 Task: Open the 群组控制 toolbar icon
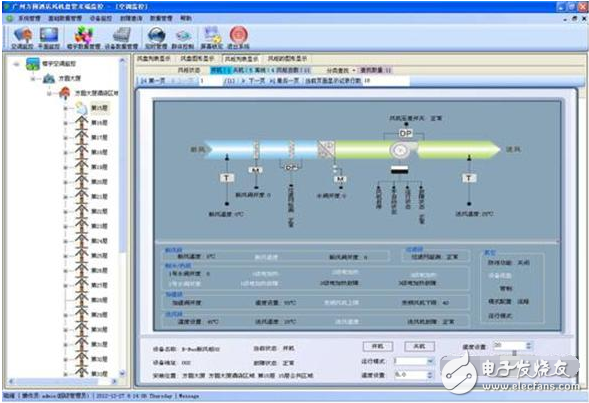[x=183, y=36]
